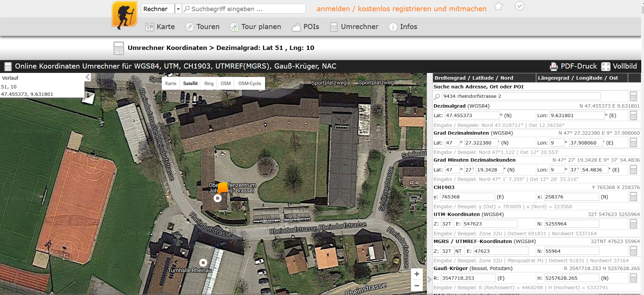The width and height of the screenshot is (644, 295).
Task: Click the Touren compass icon
Action: 190,27
